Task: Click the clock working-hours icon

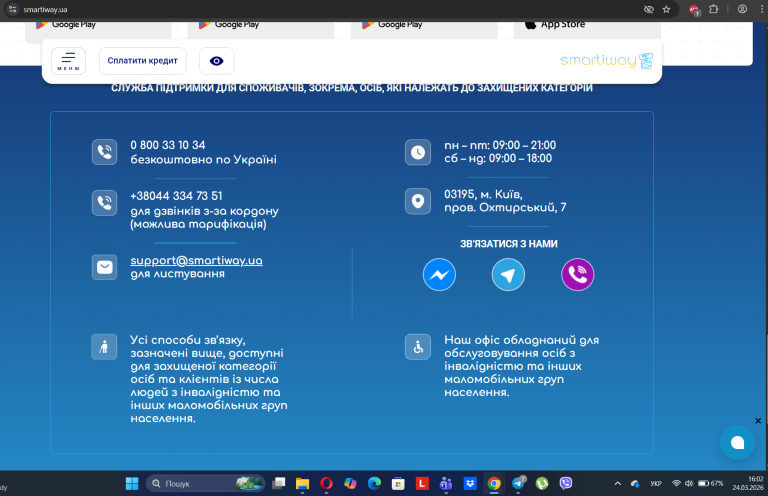Action: click(418, 152)
